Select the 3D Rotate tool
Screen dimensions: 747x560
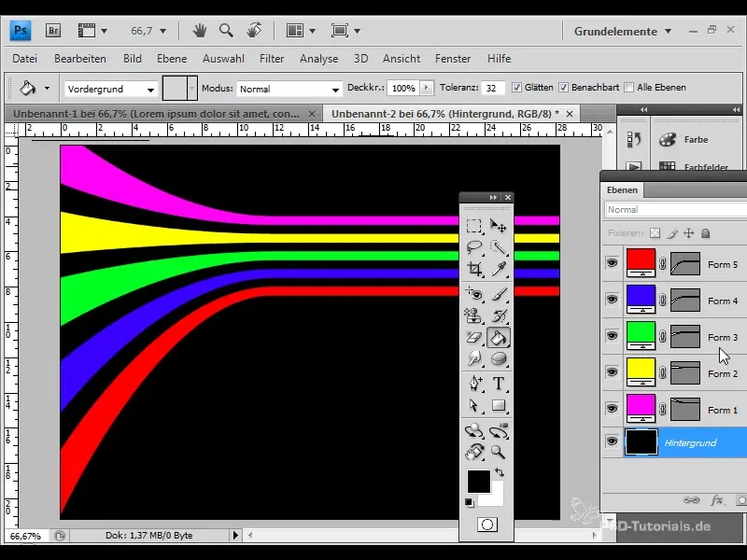click(473, 431)
